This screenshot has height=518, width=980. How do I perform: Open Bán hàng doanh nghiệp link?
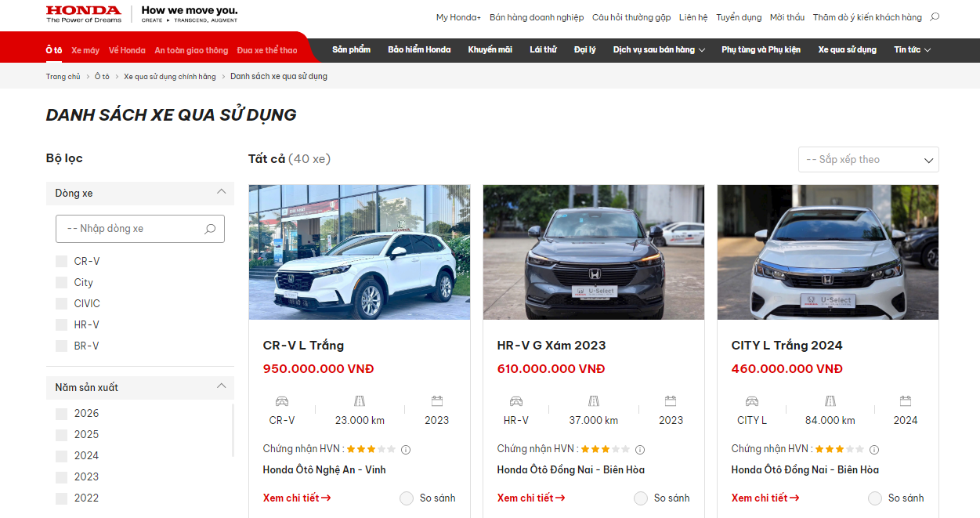[537, 17]
